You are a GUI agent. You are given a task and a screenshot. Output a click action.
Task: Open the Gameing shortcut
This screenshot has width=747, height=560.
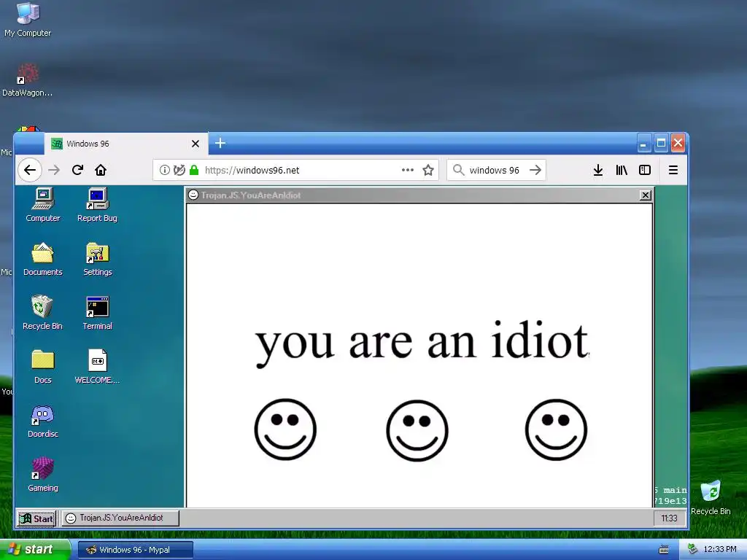pyautogui.click(x=43, y=474)
